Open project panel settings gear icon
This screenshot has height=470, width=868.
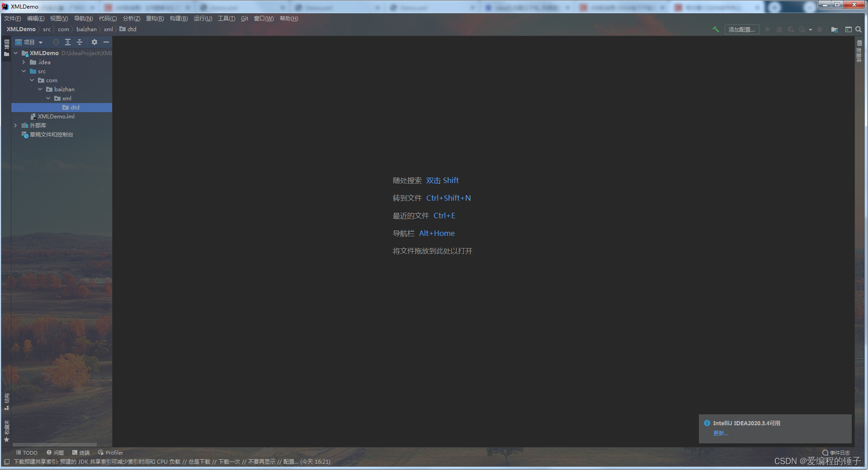coord(94,42)
